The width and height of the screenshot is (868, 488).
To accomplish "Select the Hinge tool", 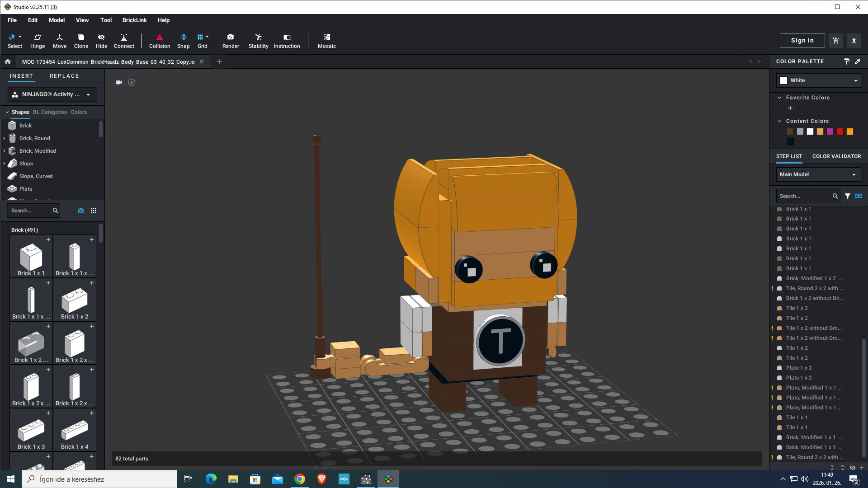I will pyautogui.click(x=38, y=41).
